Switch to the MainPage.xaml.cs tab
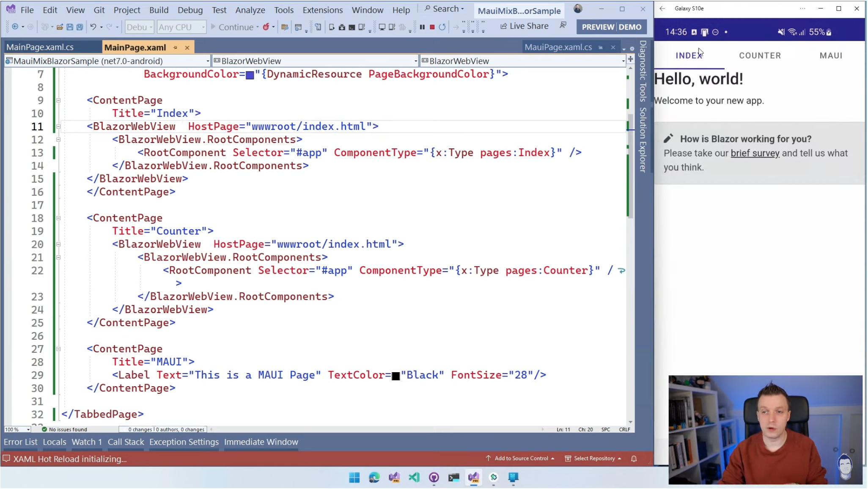 pyautogui.click(x=40, y=47)
